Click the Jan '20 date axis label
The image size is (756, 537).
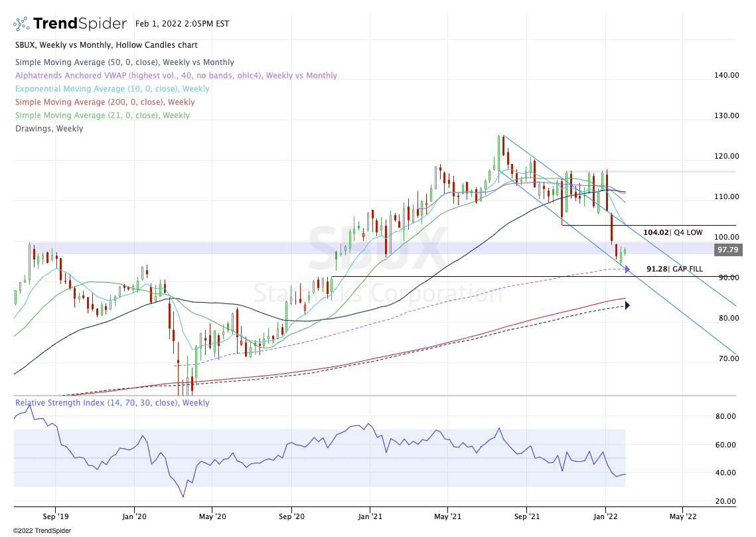(x=135, y=516)
